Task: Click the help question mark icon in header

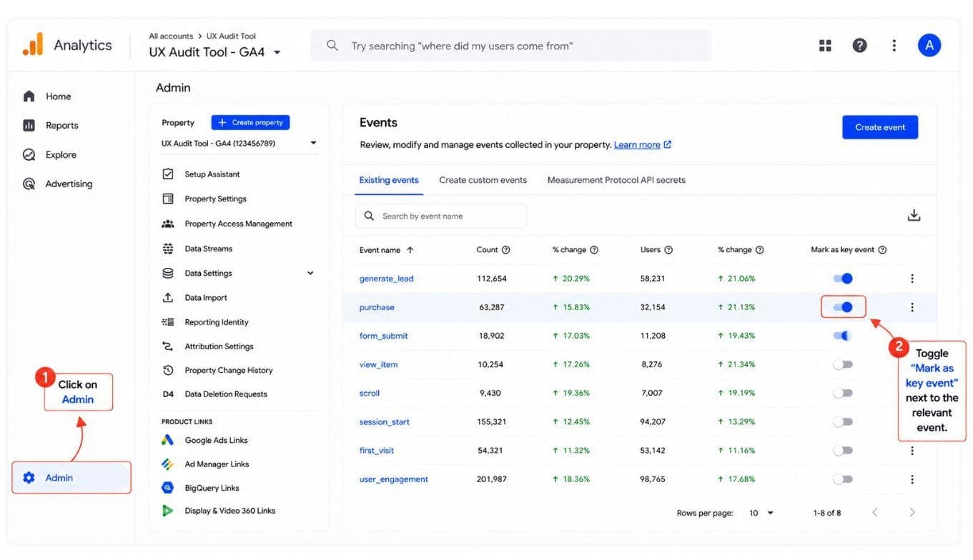Action: (859, 46)
